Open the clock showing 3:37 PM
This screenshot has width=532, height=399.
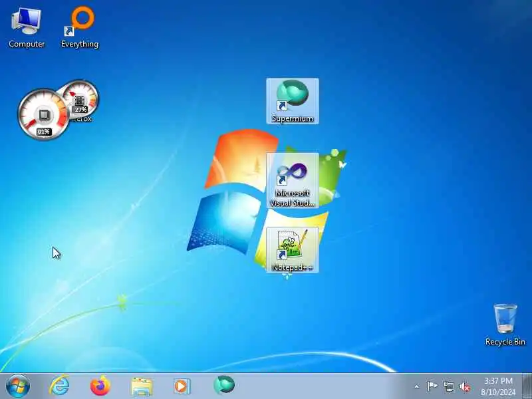(498, 386)
